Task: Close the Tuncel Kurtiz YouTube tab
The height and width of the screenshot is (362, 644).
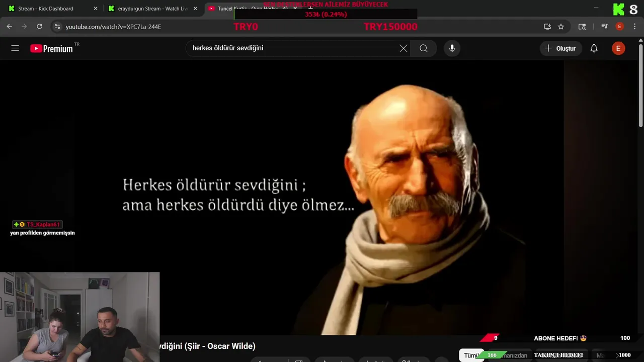Action: (295, 9)
